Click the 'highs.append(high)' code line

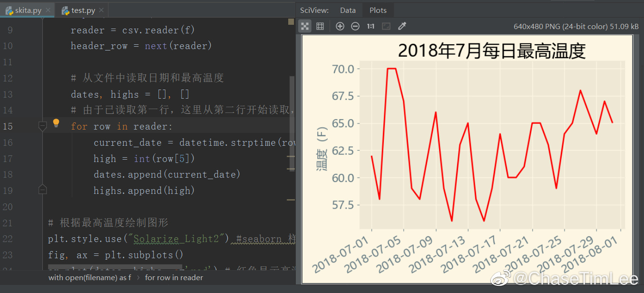(145, 191)
